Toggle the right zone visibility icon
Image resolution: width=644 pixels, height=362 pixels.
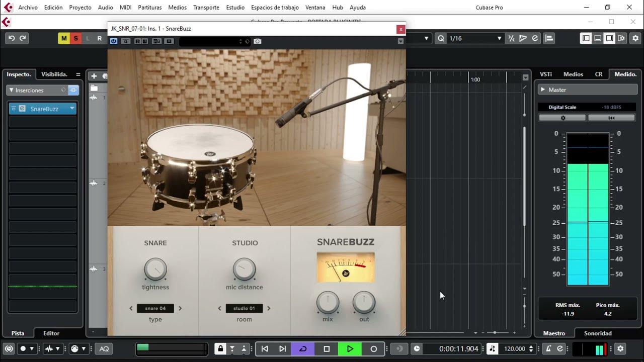(x=609, y=38)
